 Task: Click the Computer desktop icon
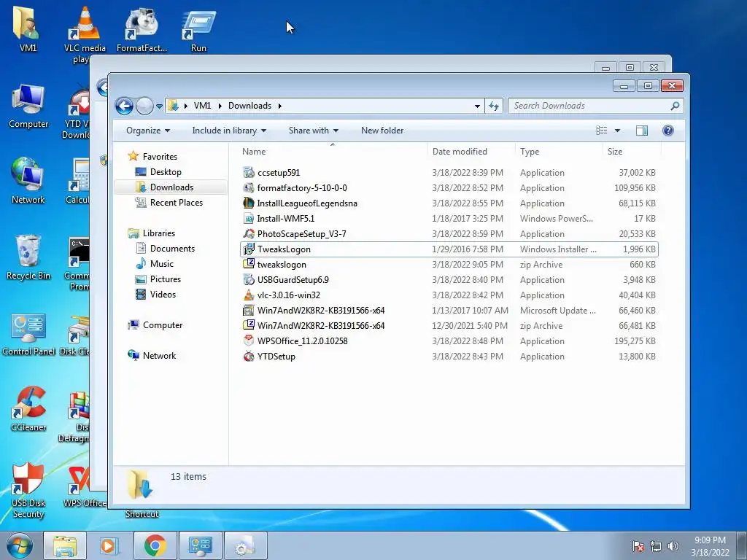coord(28,100)
